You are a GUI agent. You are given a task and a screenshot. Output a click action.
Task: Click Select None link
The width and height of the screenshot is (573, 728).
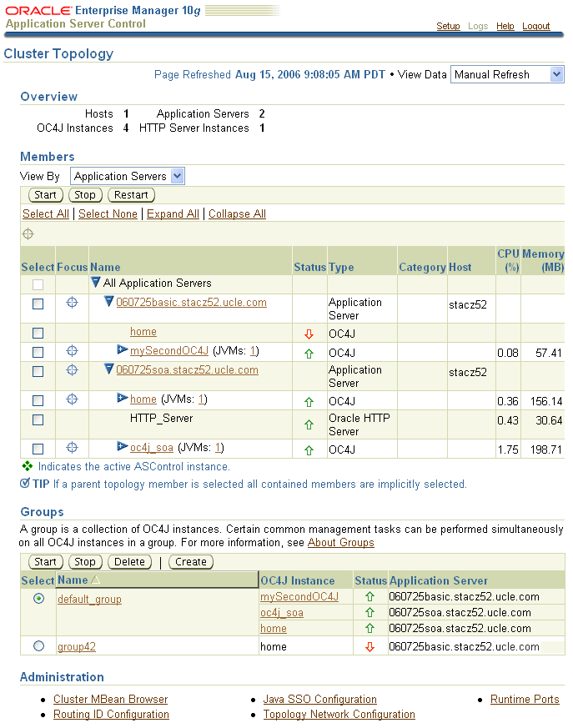point(108,213)
